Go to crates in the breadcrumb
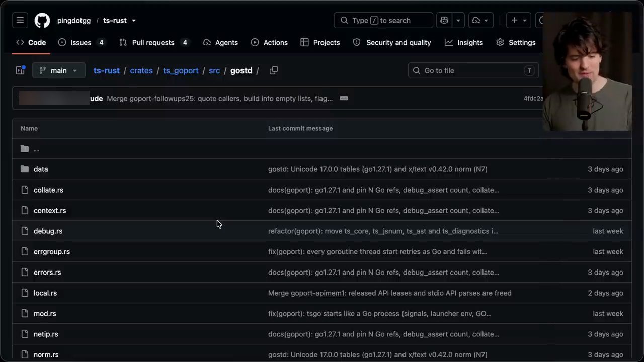 (x=141, y=70)
